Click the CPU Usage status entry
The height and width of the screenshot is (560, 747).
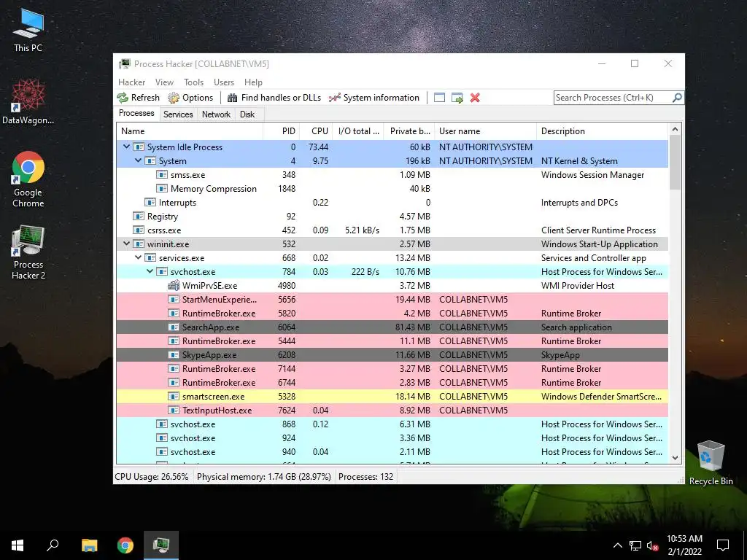(x=152, y=477)
